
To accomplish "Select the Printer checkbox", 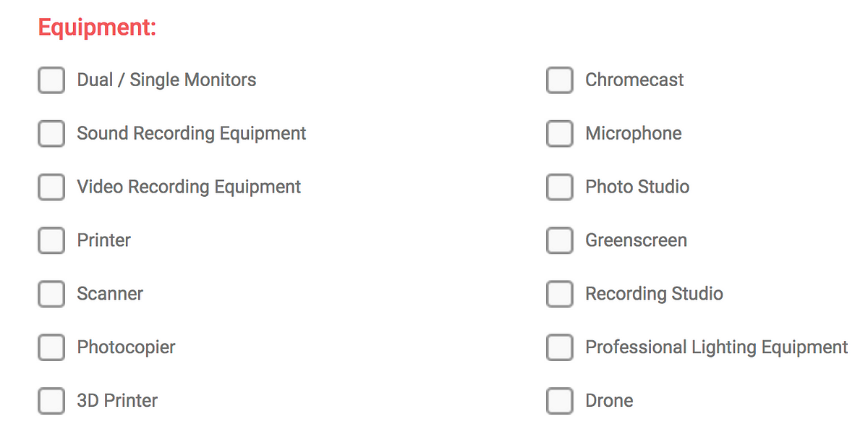I will pos(51,240).
